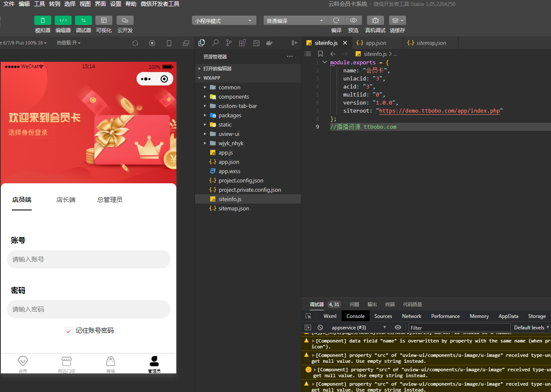This screenshot has height=392, width=551.
Task: Open the siteroot URL link in code
Action: (x=440, y=111)
